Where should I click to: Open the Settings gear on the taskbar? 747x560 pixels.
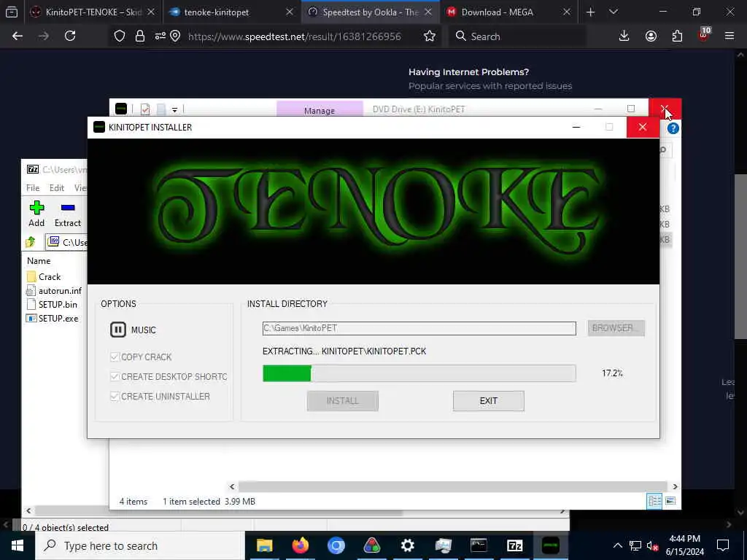coord(407,545)
